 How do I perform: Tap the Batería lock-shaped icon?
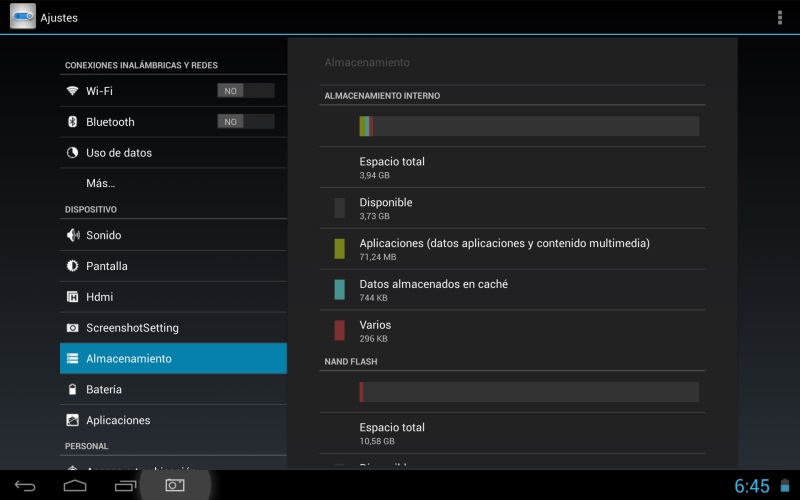click(72, 389)
